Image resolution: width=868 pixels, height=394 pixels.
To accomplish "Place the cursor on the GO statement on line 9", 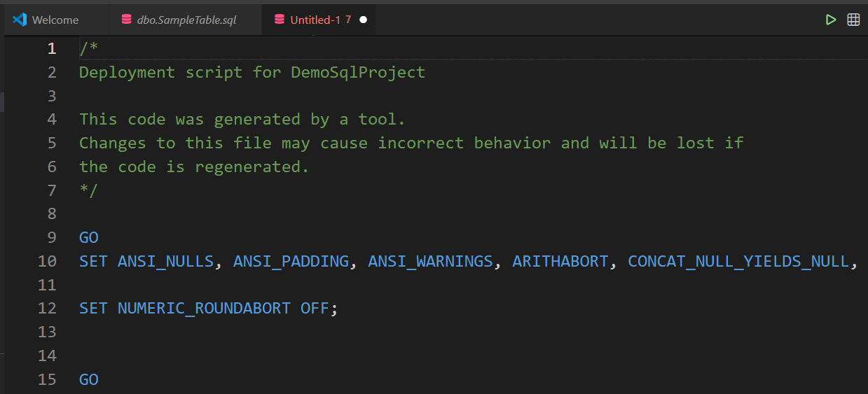I will pyautogui.click(x=89, y=237).
